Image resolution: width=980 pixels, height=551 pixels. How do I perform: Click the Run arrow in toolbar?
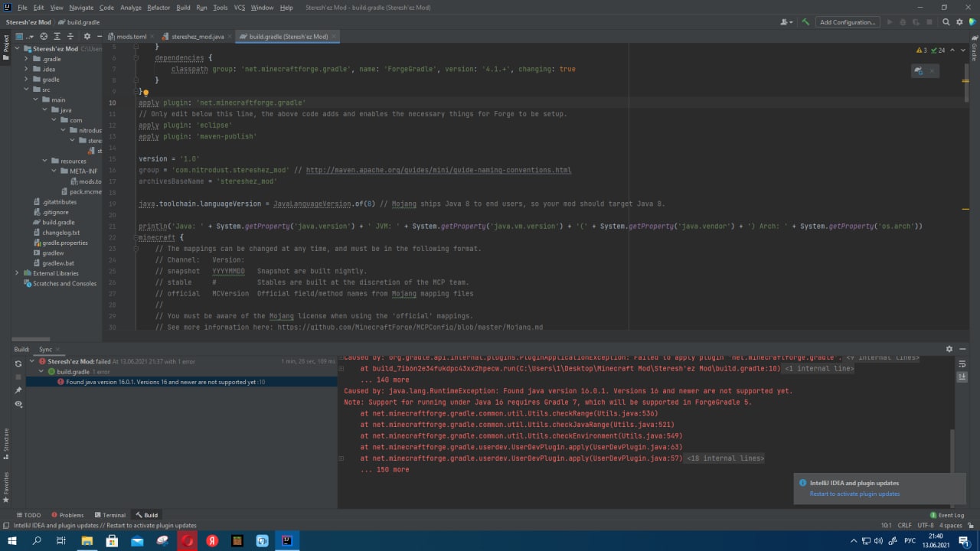tap(889, 22)
